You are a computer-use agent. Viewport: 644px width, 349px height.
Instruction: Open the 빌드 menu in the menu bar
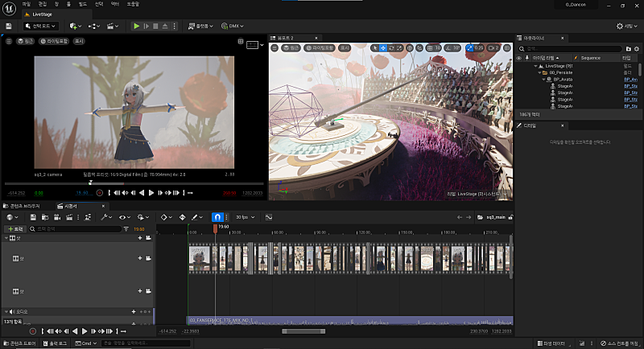(x=82, y=4)
